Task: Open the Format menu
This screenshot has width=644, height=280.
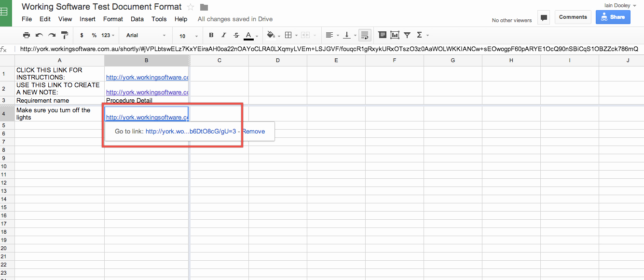Action: [x=113, y=19]
